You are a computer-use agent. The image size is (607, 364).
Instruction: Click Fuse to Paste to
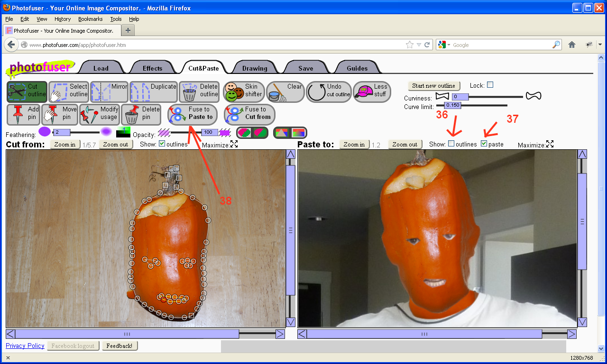pyautogui.click(x=193, y=114)
